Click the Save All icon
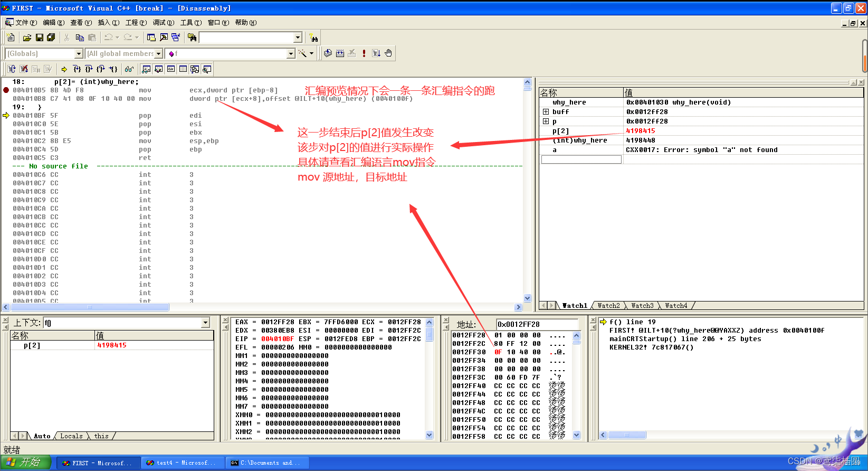Viewport: 868px width, 471px height. pyautogui.click(x=51, y=37)
